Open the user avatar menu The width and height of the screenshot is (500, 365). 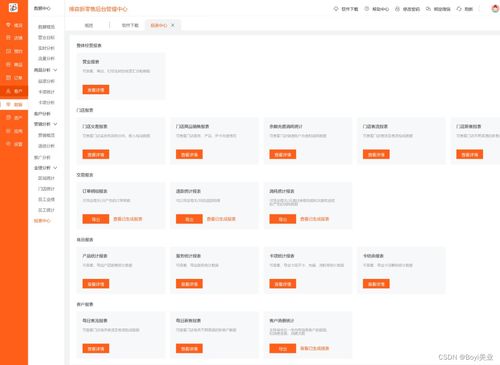click(x=496, y=8)
